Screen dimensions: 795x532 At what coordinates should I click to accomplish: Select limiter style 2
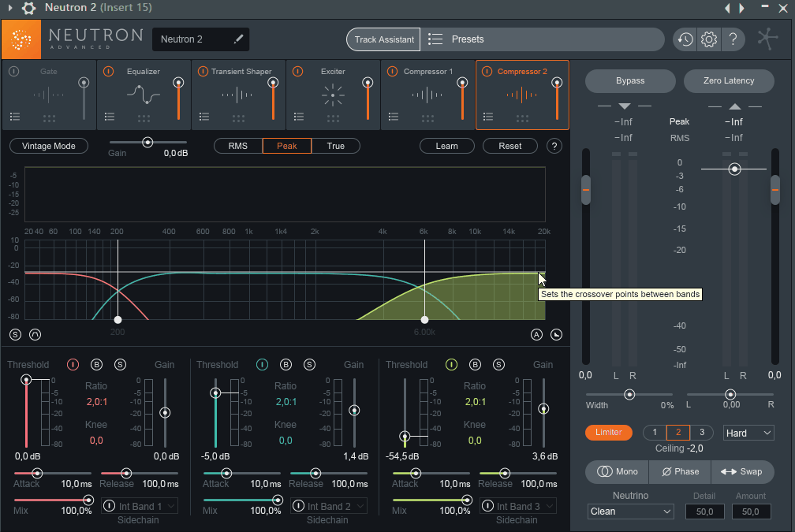tap(678, 432)
